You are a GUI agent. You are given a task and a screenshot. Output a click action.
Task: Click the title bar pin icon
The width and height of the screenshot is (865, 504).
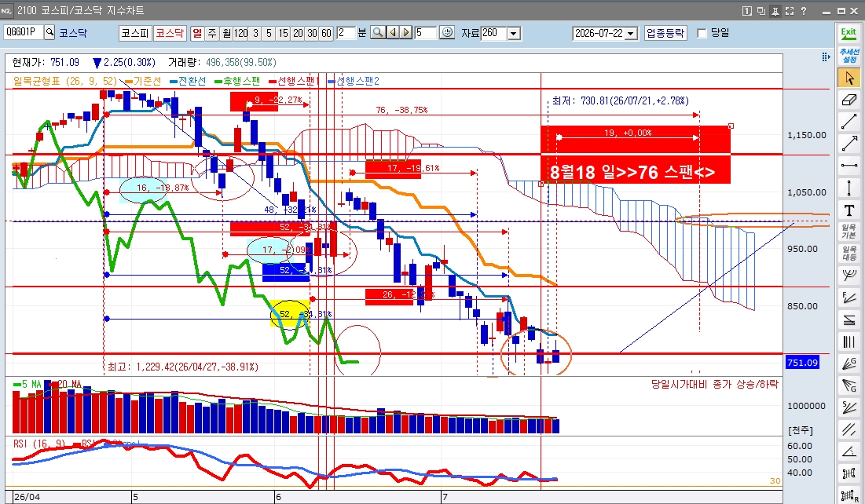775,10
